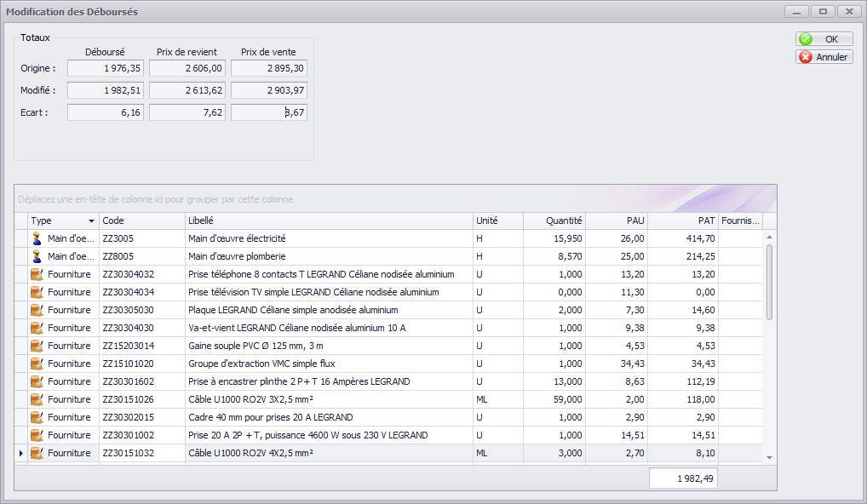867x504 pixels.
Task: Click supply icon of Prise téléphone row
Action: (37, 274)
